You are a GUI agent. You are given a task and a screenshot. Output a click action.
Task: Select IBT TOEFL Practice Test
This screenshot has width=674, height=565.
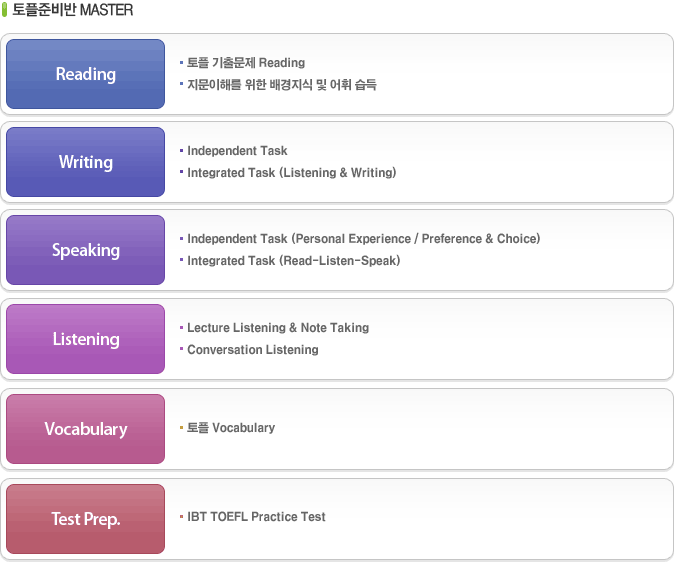point(256,517)
